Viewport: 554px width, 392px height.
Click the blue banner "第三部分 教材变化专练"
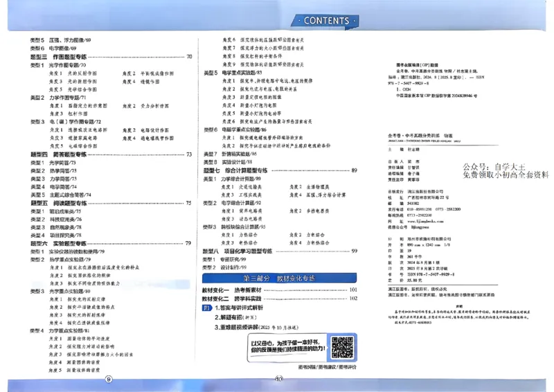point(279,278)
